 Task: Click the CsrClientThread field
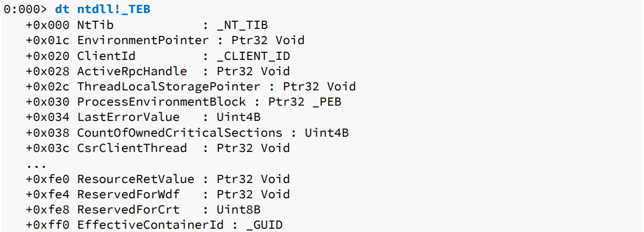(132, 148)
